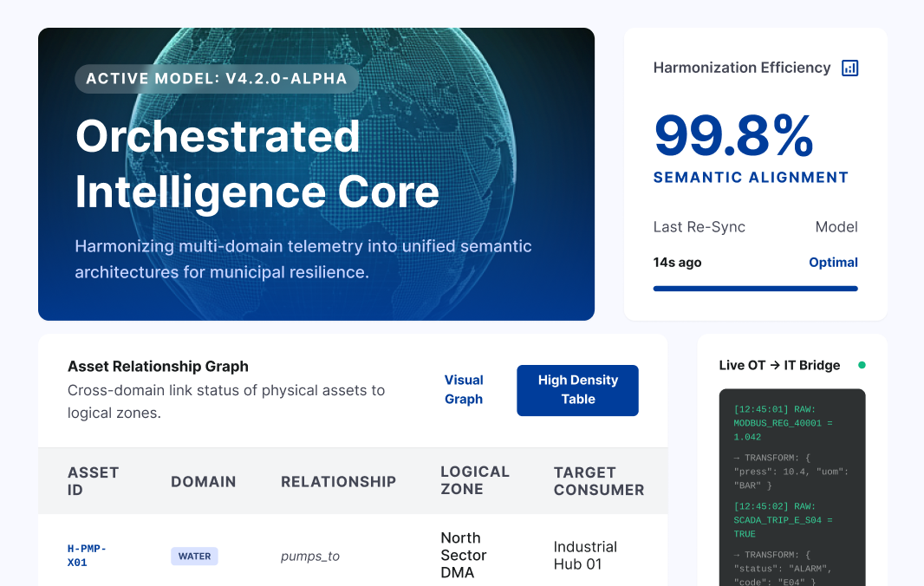The width and height of the screenshot is (924, 586).
Task: Sort by the Logical Zone column header
Action: click(474, 480)
